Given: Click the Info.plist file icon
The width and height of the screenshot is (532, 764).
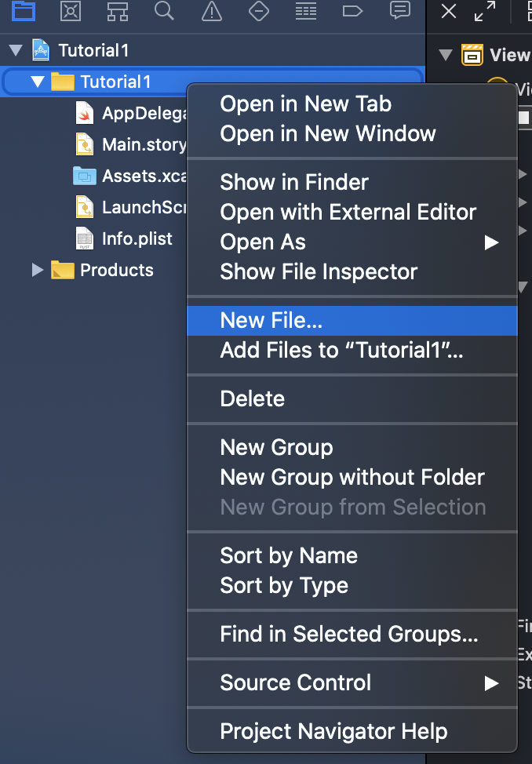Looking at the screenshot, I should click(x=85, y=238).
